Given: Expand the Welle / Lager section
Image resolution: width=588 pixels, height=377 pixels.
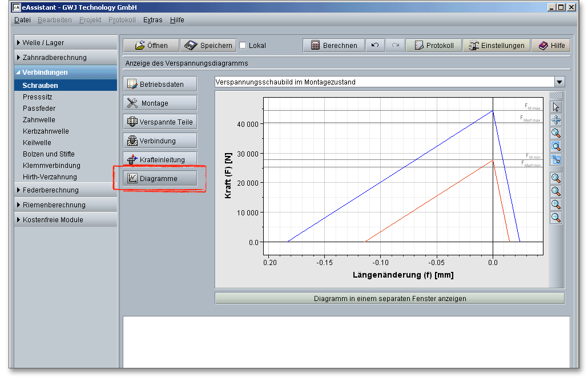Looking at the screenshot, I should click(x=43, y=43).
